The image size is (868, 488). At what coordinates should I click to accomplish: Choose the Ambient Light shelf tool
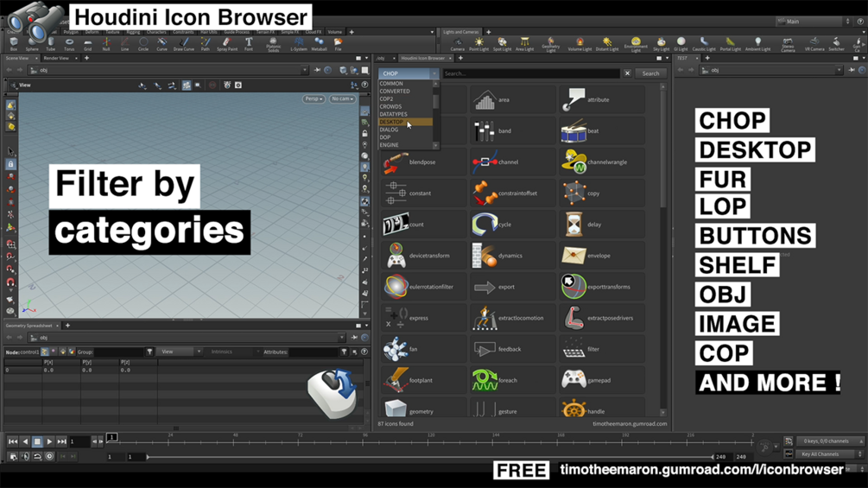[757, 45]
